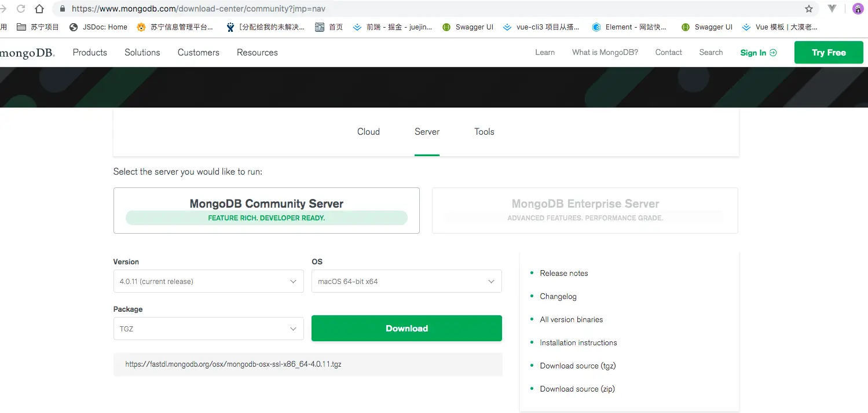The height and width of the screenshot is (413, 868).
Task: Open the vue-cli3 项目 bookmark
Action: [541, 27]
